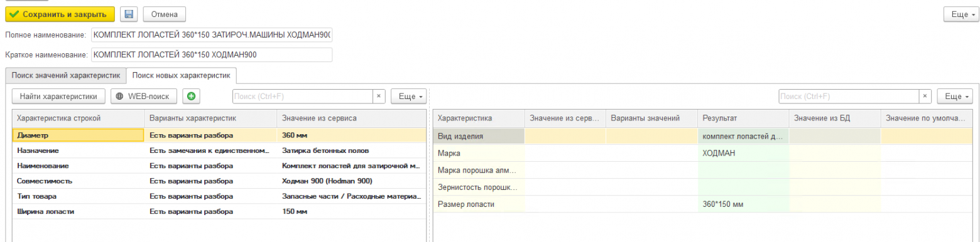This screenshot has width=980, height=242.
Task: Switch to 'Поиск значений характеристик' tab
Action: point(65,75)
